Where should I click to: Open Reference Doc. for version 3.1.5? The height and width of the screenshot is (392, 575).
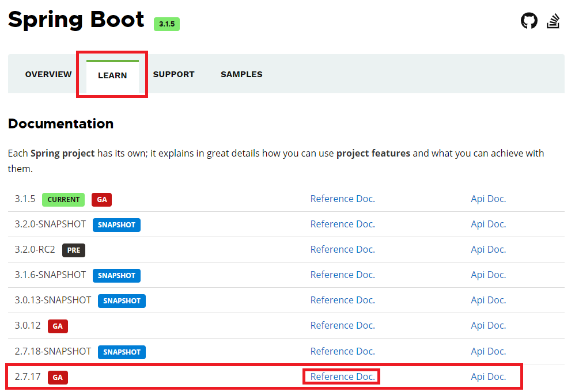click(x=342, y=199)
